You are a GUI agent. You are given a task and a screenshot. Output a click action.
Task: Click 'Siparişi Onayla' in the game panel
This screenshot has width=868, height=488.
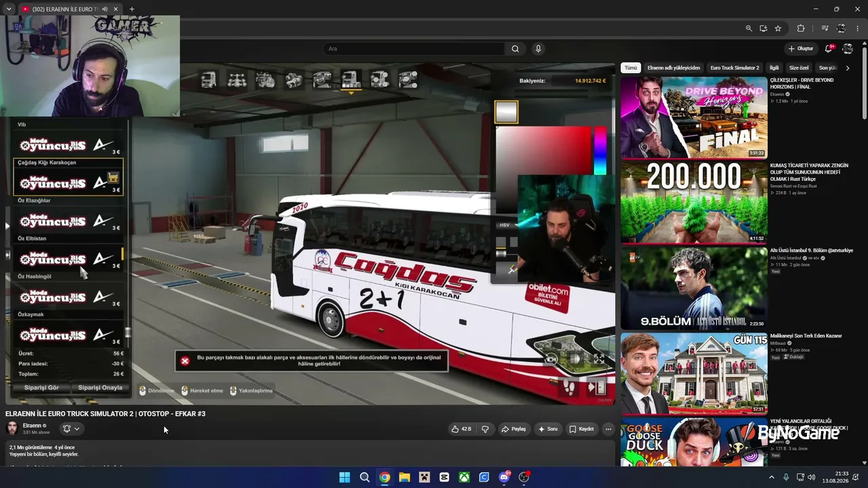(x=100, y=388)
